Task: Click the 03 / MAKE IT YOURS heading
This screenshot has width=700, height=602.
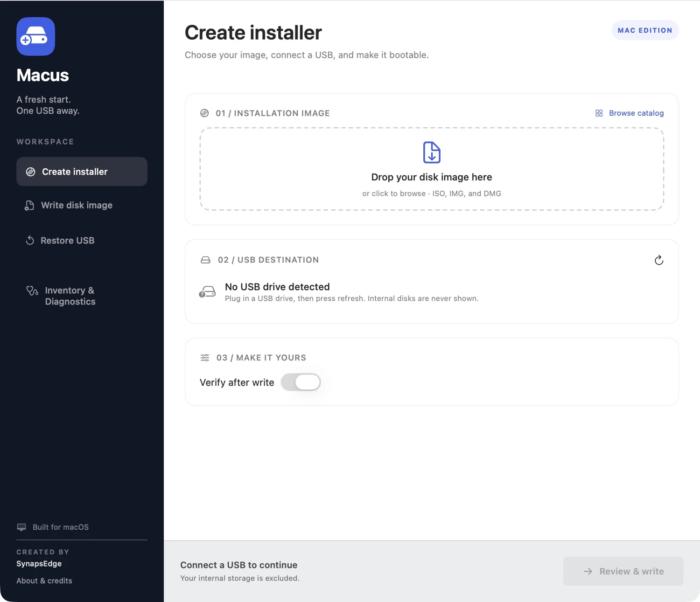Action: (x=261, y=358)
